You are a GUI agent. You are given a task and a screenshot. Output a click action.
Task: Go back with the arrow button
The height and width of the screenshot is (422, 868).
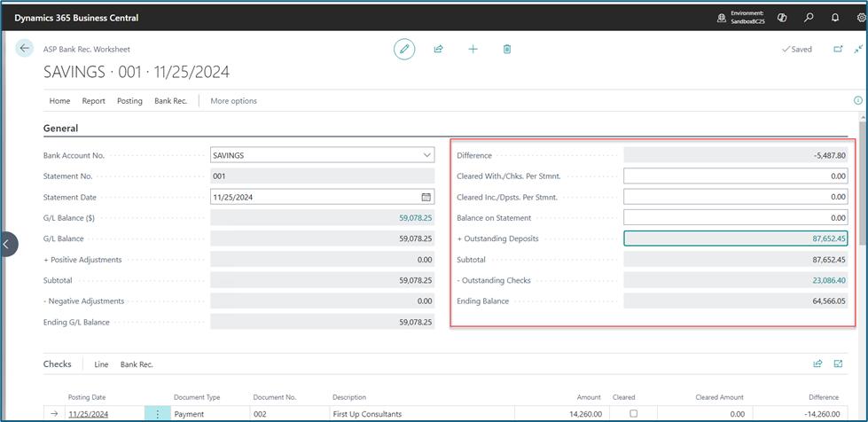coord(24,48)
